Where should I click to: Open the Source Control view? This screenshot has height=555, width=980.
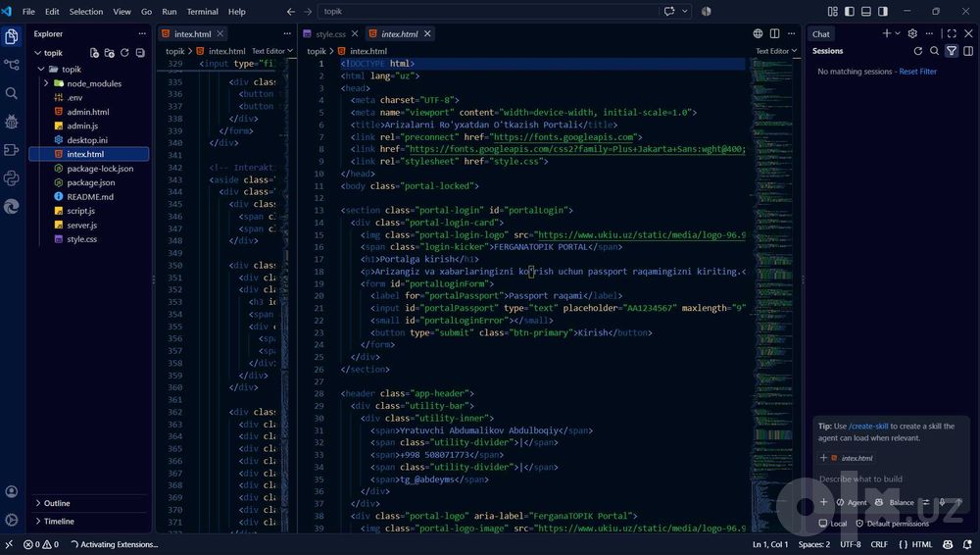pos(11,65)
